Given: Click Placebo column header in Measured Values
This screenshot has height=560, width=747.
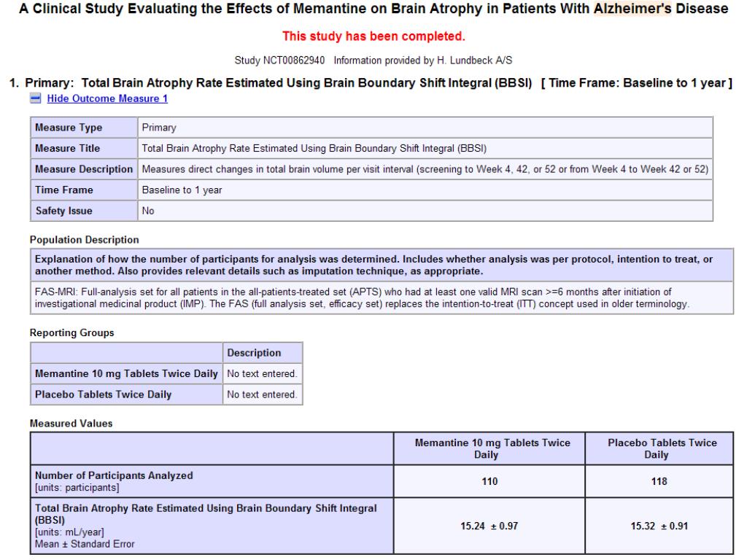Looking at the screenshot, I should click(x=659, y=448).
